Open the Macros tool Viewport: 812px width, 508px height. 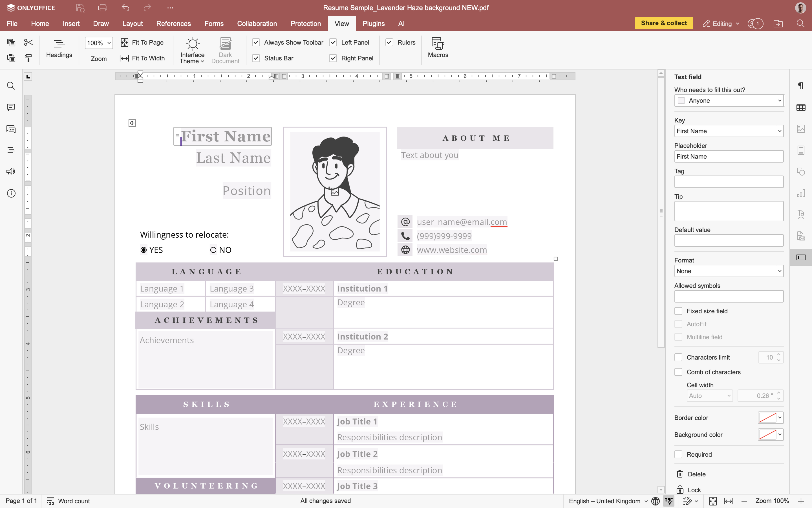pos(438,48)
